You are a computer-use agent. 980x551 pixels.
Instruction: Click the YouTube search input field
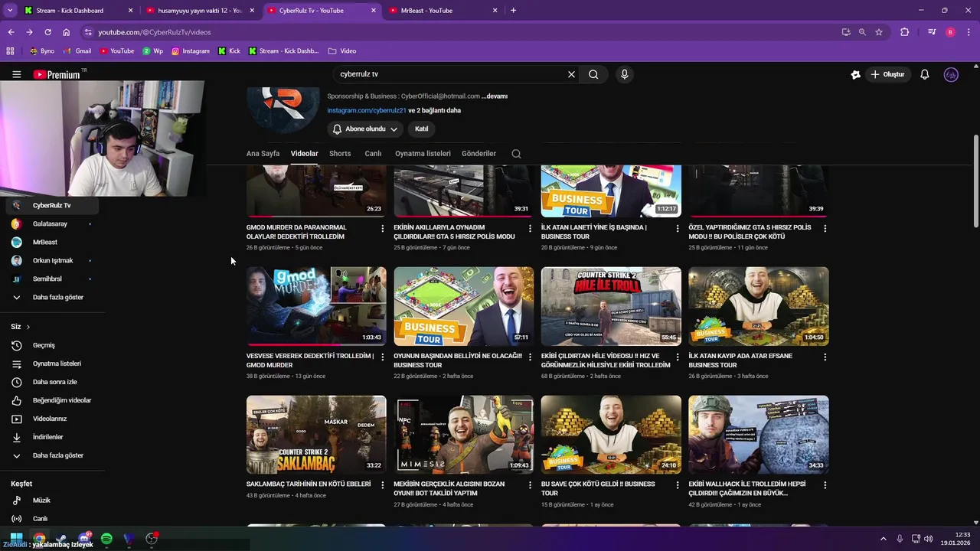(450, 74)
